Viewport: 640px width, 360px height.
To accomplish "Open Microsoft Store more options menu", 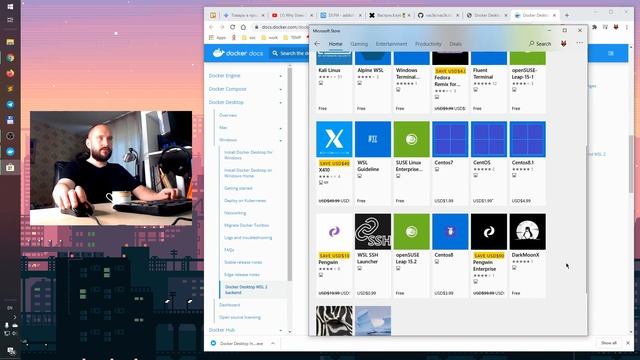I will click(580, 43).
